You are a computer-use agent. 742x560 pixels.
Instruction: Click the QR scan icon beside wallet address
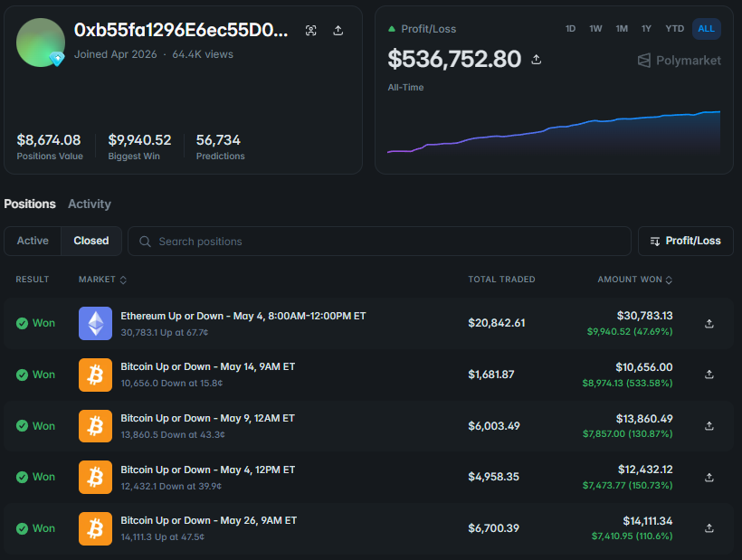coord(311,31)
